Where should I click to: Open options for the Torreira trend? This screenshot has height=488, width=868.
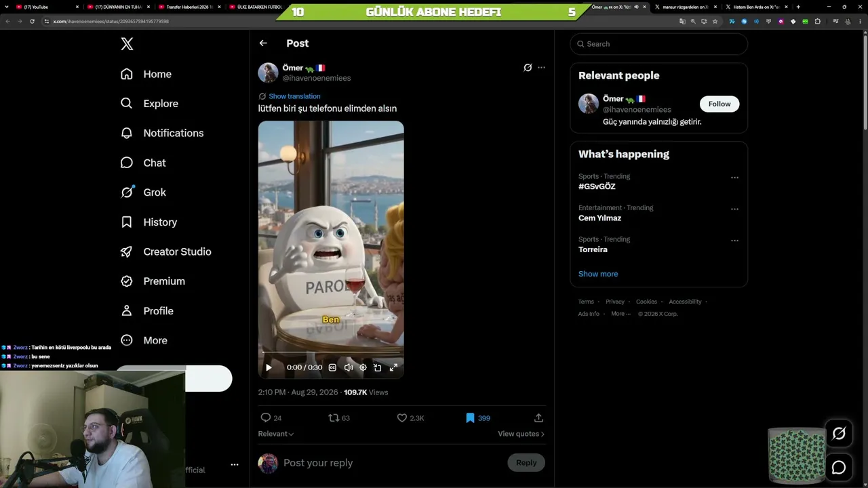pyautogui.click(x=734, y=241)
